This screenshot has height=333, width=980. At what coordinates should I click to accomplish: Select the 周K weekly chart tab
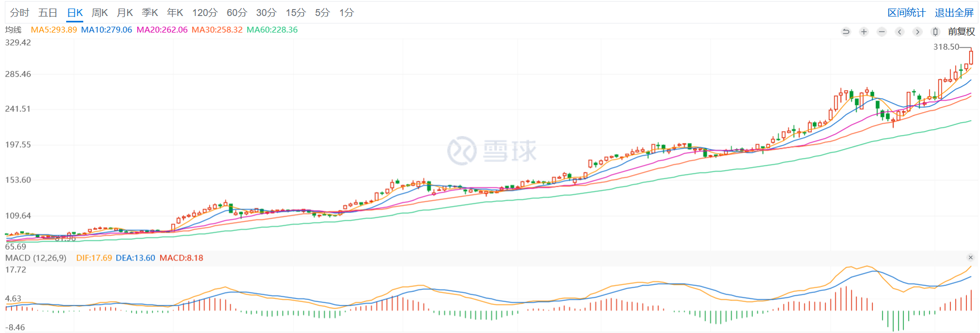click(x=100, y=13)
